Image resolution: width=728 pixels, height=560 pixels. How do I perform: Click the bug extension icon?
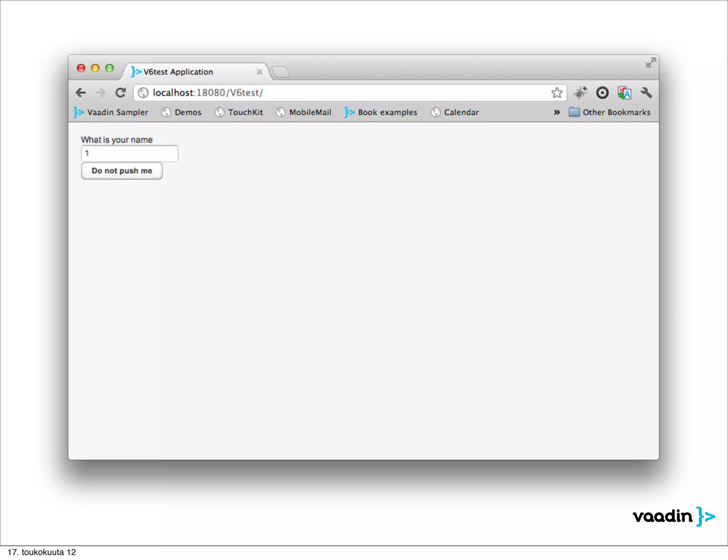pos(580,93)
